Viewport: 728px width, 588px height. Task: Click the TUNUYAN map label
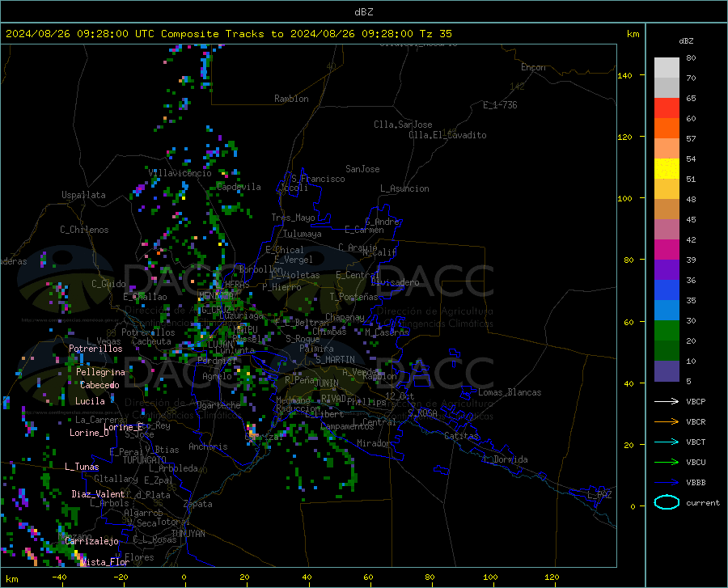click(x=188, y=534)
